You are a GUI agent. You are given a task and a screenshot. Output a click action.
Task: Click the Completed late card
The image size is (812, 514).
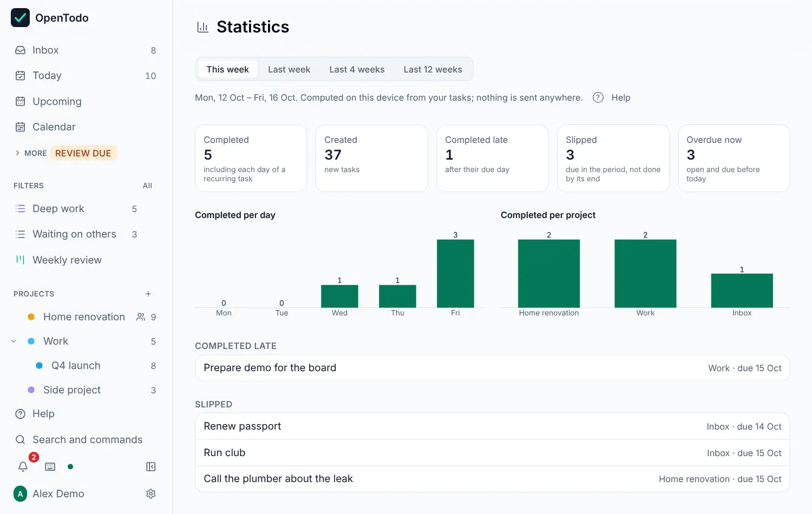492,159
